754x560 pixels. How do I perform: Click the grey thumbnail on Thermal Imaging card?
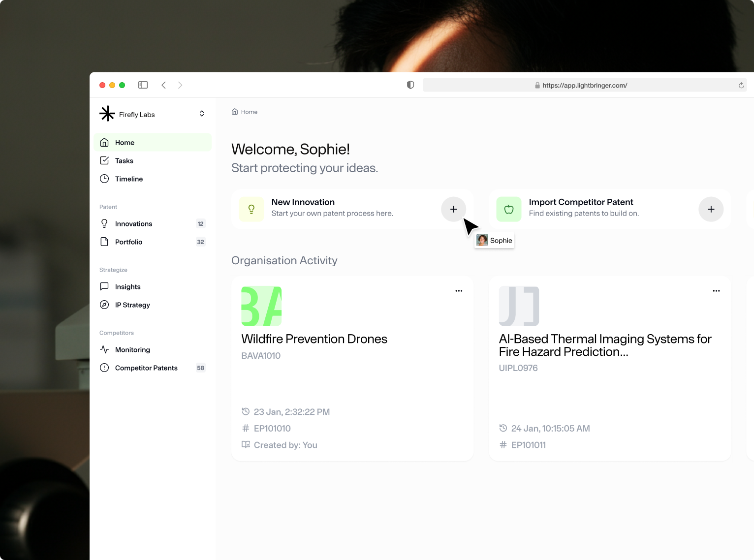click(x=519, y=306)
